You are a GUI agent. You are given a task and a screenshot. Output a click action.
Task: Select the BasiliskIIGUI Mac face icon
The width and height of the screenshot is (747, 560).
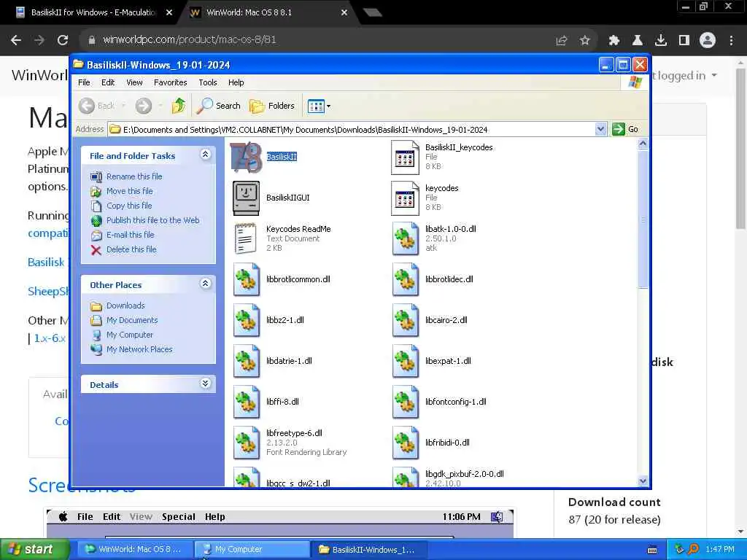(x=247, y=198)
